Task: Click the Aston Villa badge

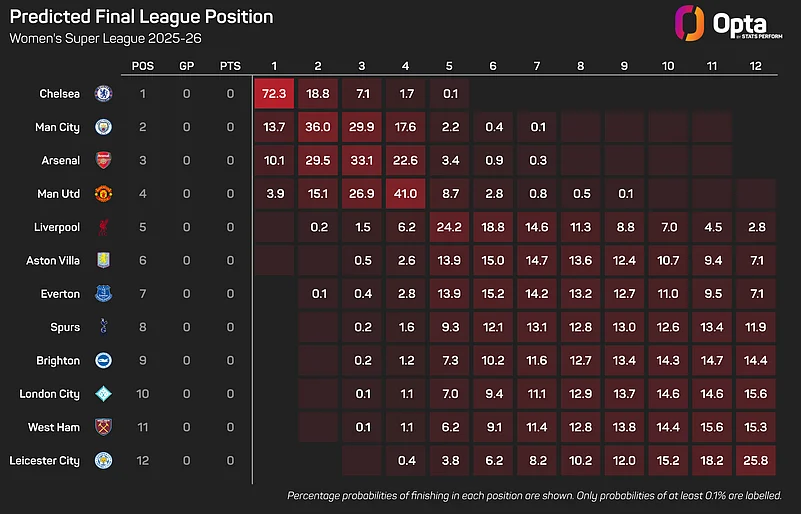Action: 104,260
